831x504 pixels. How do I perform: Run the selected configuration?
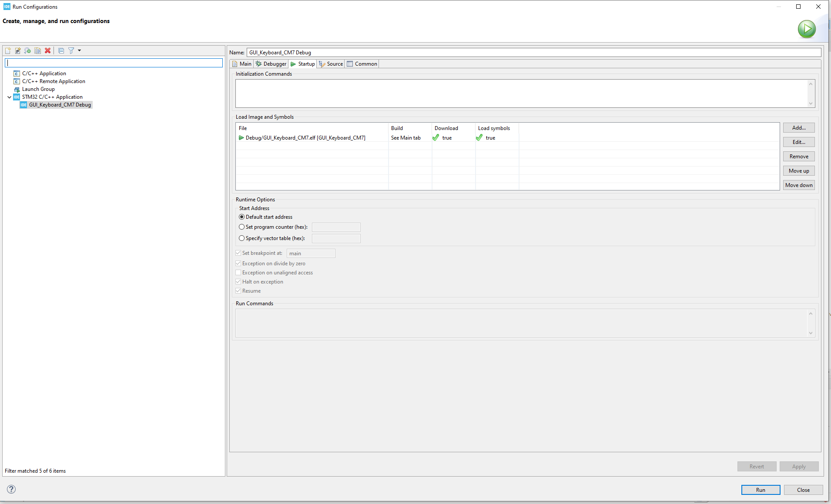760,490
